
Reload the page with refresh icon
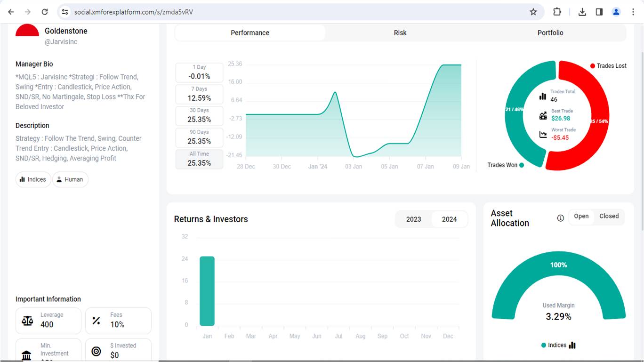[x=45, y=12]
